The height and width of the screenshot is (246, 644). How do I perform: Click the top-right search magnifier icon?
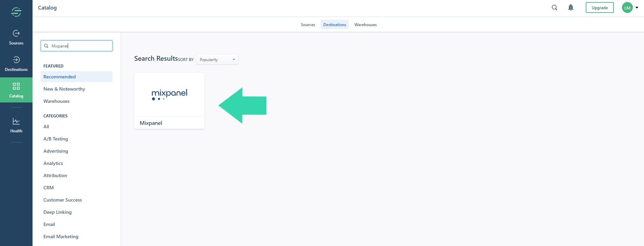pos(555,7)
